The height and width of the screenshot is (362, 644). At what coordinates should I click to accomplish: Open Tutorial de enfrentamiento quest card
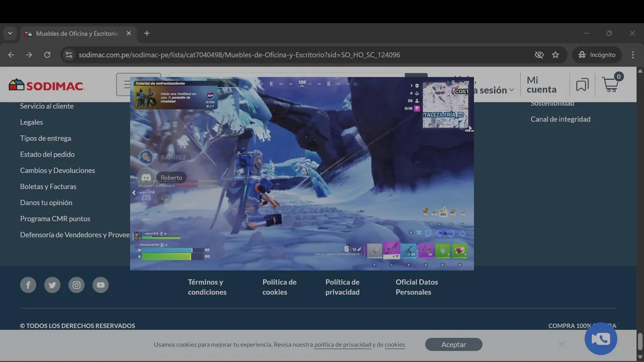pyautogui.click(x=175, y=95)
